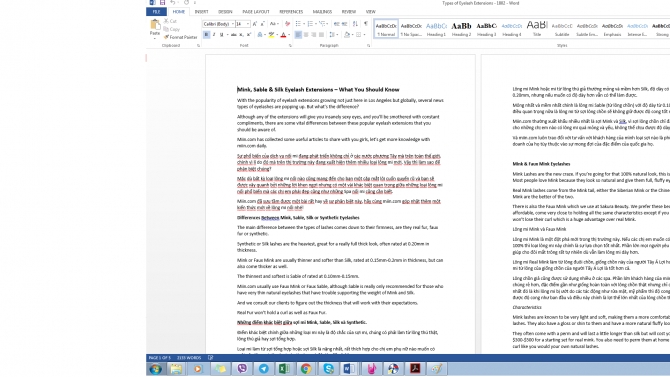
Task: Open Telegram from the taskbar
Action: tap(264, 368)
